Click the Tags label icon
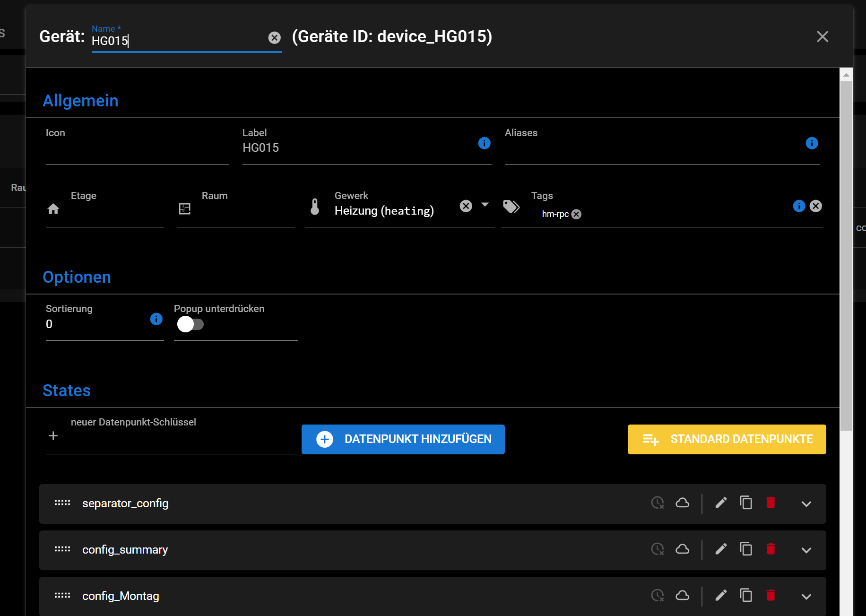Screen dimensions: 866x616 coord(511,207)
